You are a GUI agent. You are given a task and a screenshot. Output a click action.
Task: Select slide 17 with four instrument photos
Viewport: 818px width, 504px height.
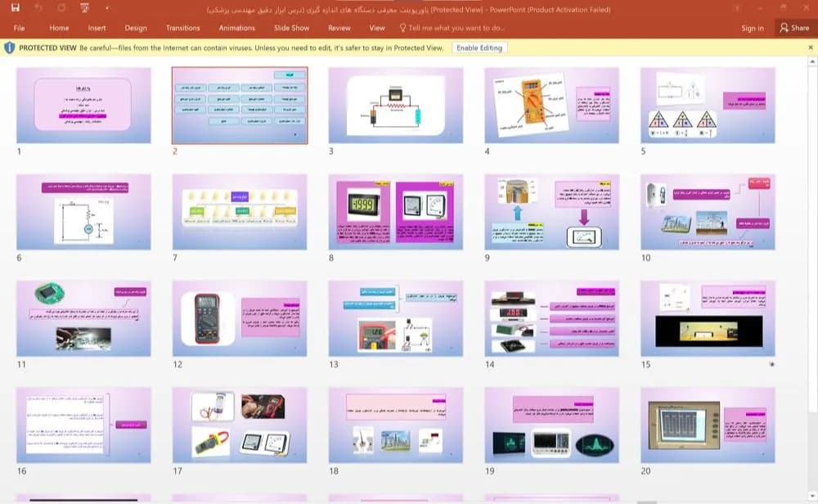[x=240, y=425]
